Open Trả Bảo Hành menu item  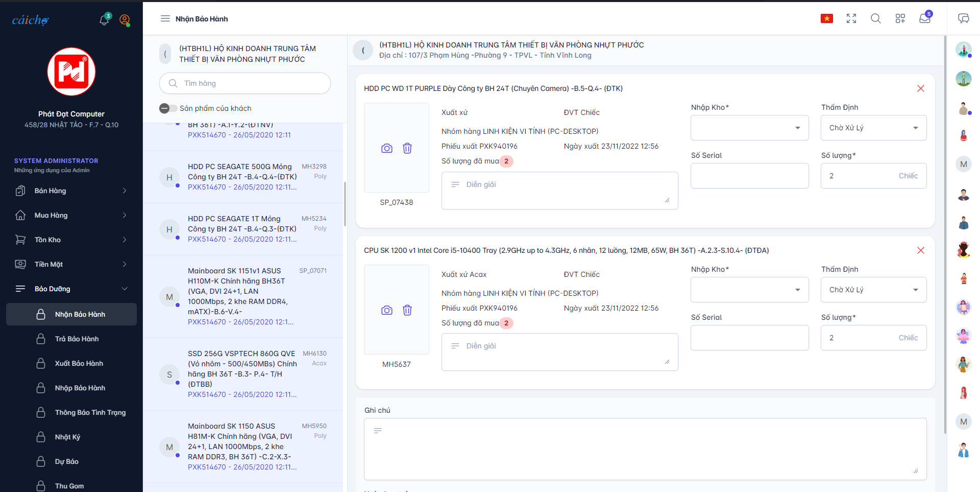tap(77, 339)
